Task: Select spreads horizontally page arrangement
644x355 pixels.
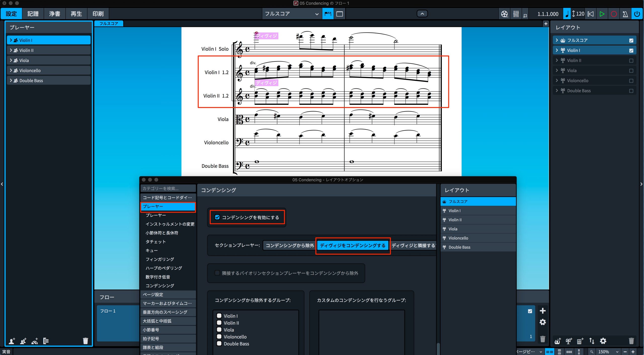Action: (x=549, y=352)
